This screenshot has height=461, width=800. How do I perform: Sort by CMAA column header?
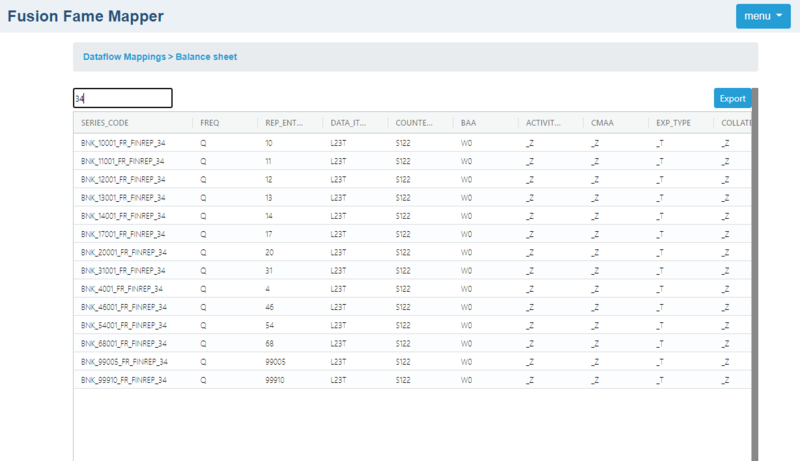coord(605,123)
